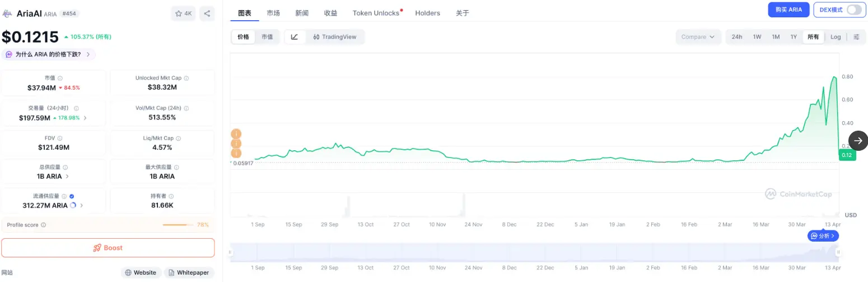Open the 收益 tab

pyautogui.click(x=331, y=13)
